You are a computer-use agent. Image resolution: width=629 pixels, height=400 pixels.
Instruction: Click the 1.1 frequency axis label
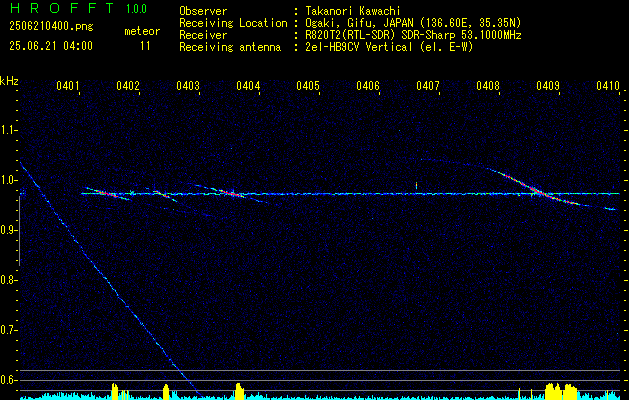coord(8,130)
